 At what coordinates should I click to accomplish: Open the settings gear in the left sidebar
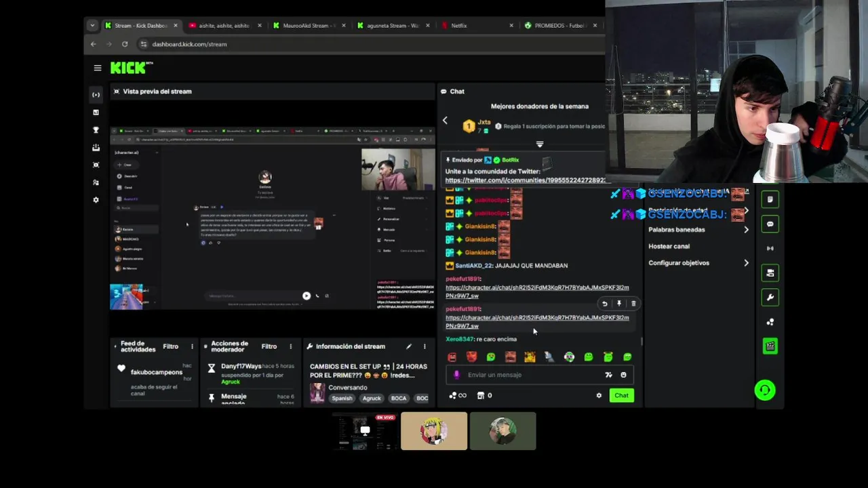pyautogui.click(x=96, y=200)
